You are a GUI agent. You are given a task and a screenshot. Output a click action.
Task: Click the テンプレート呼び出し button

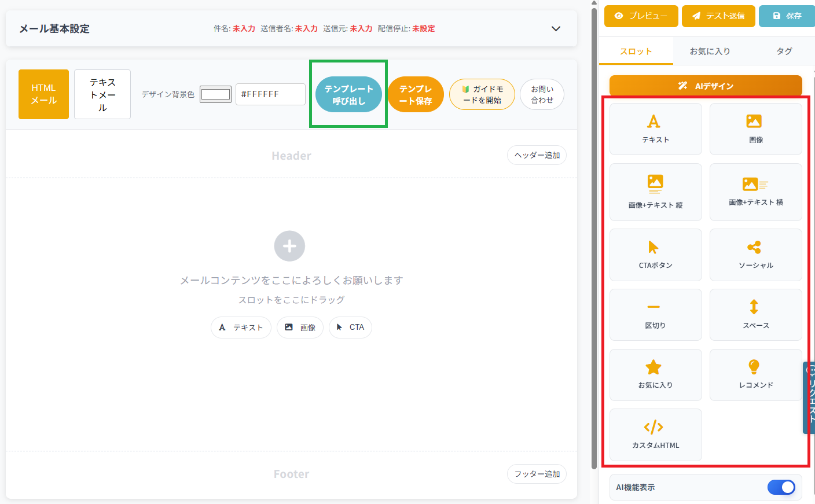tap(348, 94)
